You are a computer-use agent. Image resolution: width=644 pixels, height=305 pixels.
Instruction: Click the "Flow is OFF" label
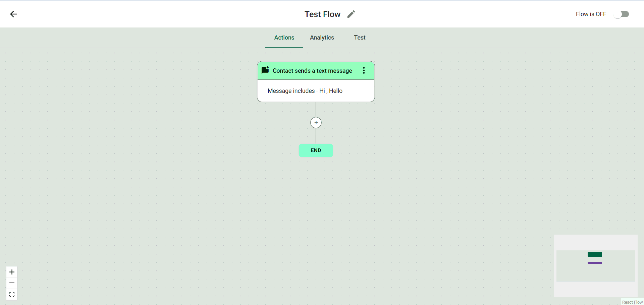(591, 14)
